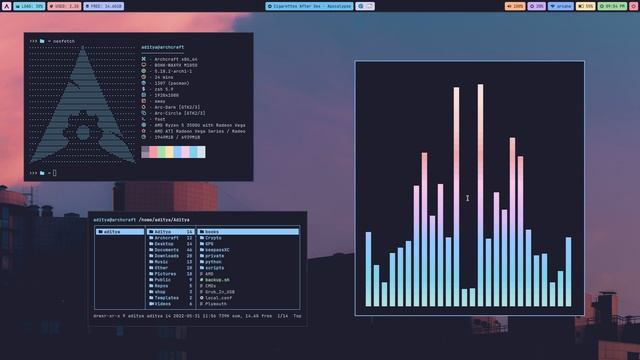Select the Public folder in ranger
640x360 pixels.
pyautogui.click(x=170, y=280)
